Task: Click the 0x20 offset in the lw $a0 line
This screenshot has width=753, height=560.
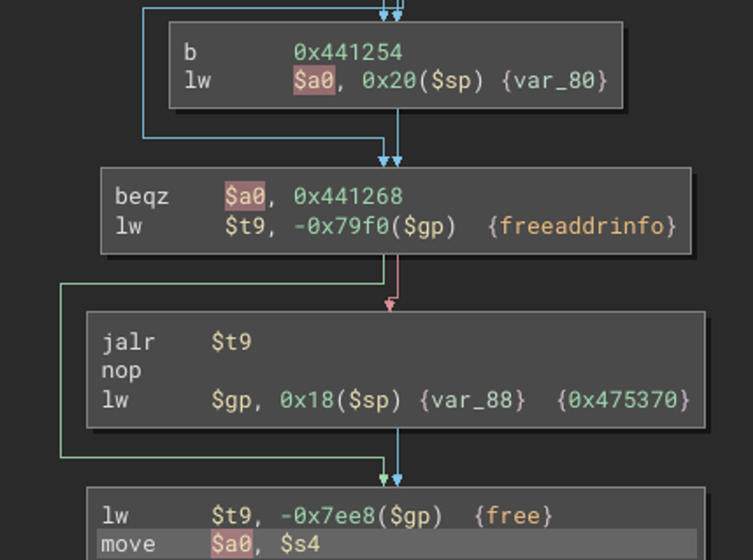Action: click(x=389, y=81)
